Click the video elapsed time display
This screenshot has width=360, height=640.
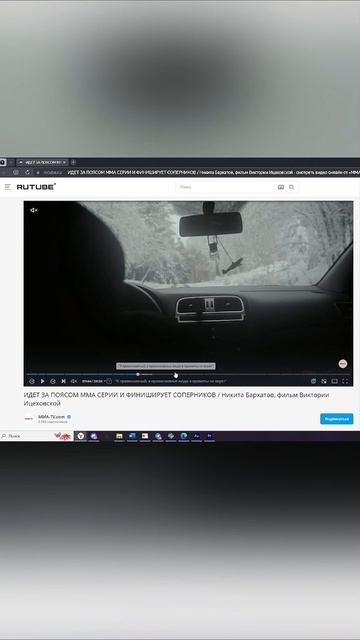pos(92,381)
